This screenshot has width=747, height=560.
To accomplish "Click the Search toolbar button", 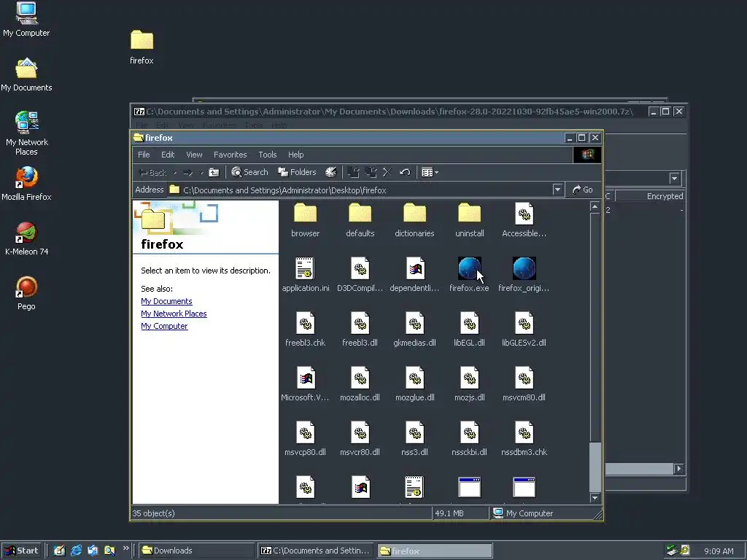I will (x=249, y=172).
